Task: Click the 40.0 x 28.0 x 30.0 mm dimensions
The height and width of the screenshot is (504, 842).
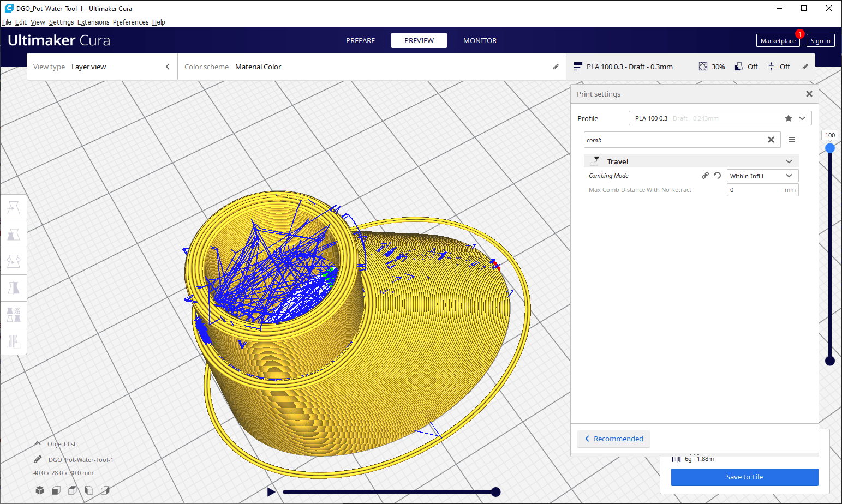Action: [63, 473]
